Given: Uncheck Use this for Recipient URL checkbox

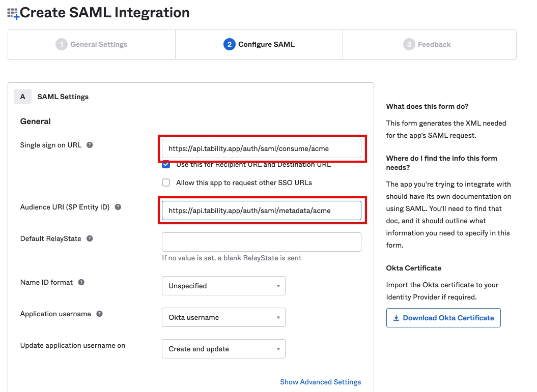Looking at the screenshot, I should (x=166, y=165).
